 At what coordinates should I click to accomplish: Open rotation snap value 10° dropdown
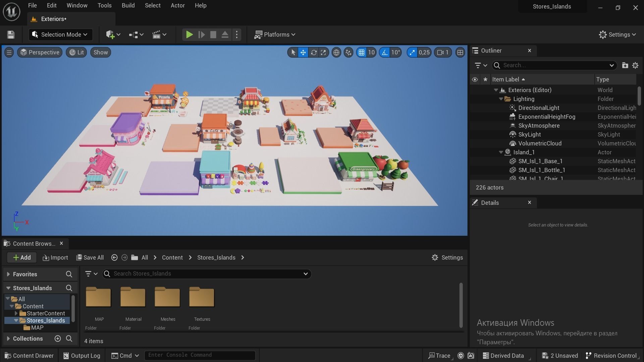coord(395,52)
